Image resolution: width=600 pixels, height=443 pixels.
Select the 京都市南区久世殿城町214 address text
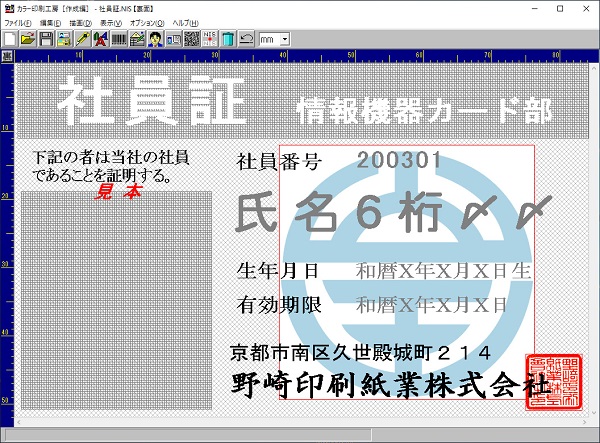pyautogui.click(x=360, y=352)
